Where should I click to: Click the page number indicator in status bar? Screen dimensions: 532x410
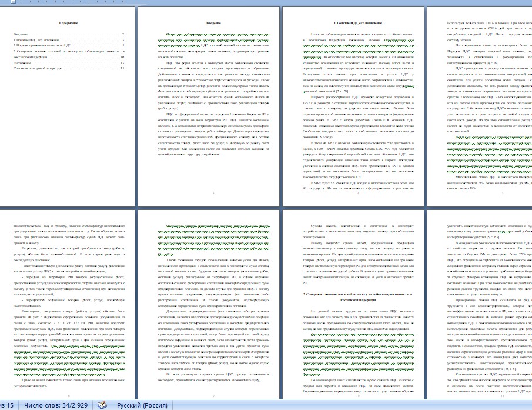(x=6, y=405)
